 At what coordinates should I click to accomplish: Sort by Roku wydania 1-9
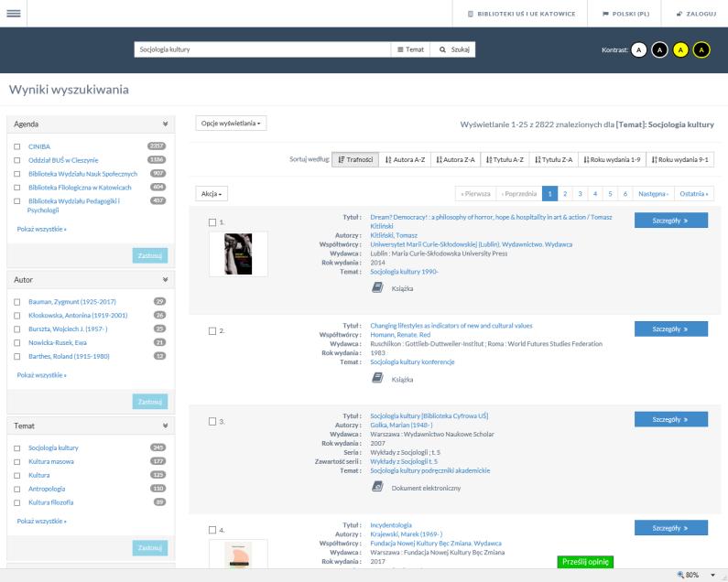612,159
